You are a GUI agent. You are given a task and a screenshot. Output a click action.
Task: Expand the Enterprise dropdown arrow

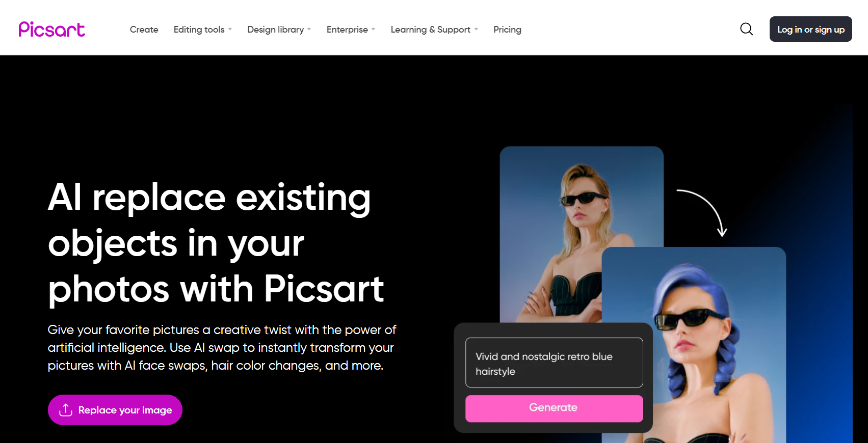(373, 30)
